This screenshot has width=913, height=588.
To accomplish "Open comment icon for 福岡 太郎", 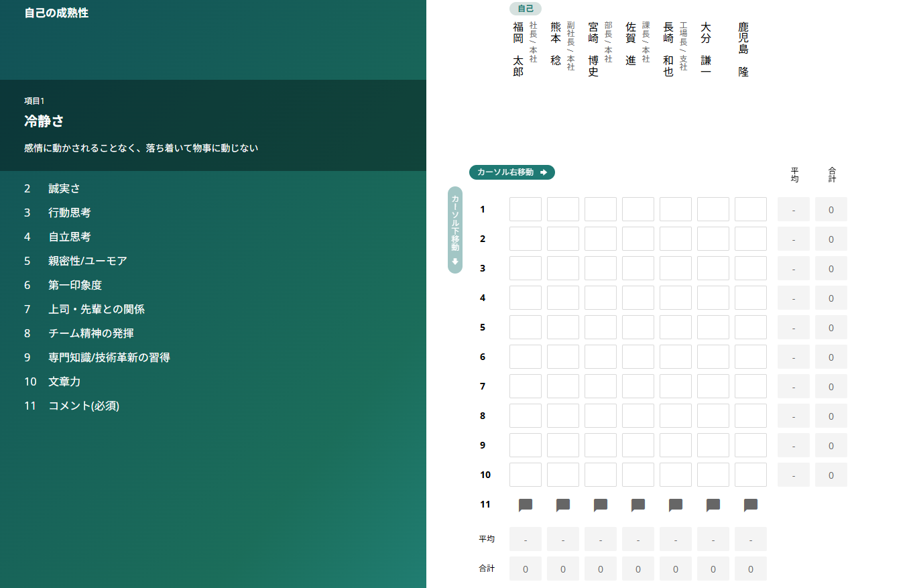I will click(x=526, y=505).
